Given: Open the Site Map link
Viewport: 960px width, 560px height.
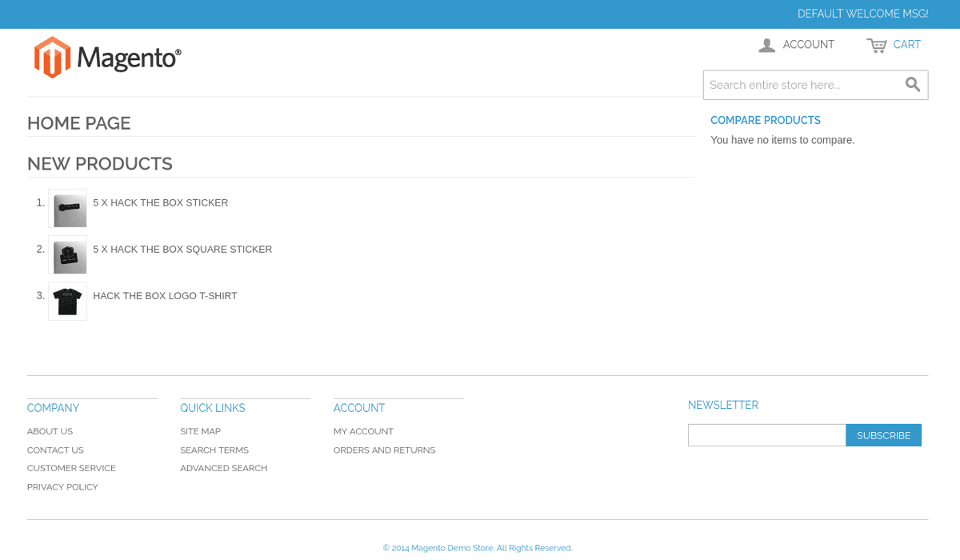Looking at the screenshot, I should point(200,431).
